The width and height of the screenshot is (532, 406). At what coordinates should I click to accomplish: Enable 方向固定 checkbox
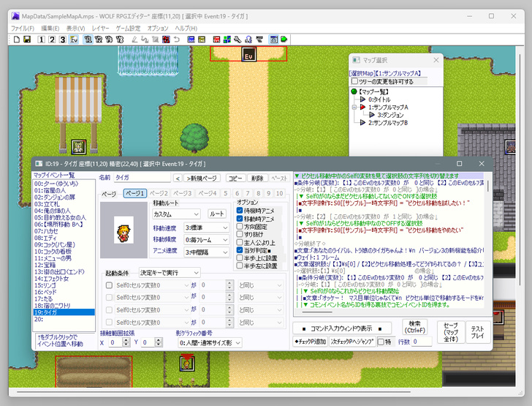coord(240,227)
